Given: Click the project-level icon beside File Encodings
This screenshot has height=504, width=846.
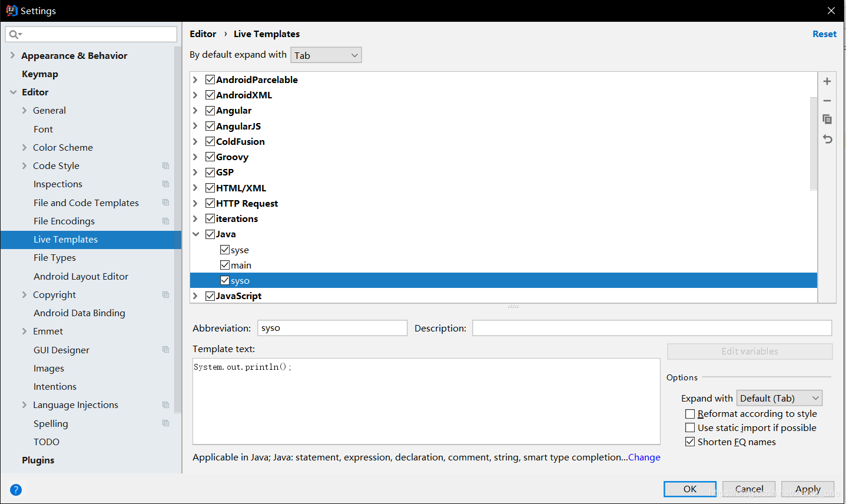Looking at the screenshot, I should point(165,221).
